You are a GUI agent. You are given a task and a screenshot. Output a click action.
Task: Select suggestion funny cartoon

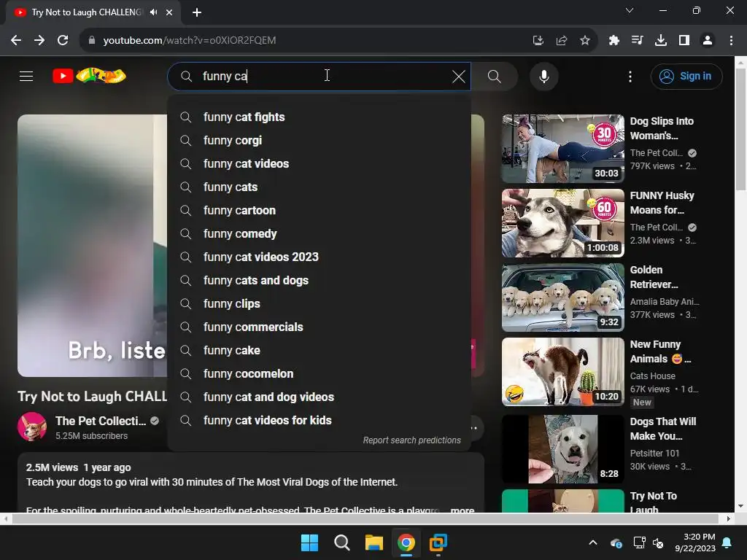click(320, 211)
